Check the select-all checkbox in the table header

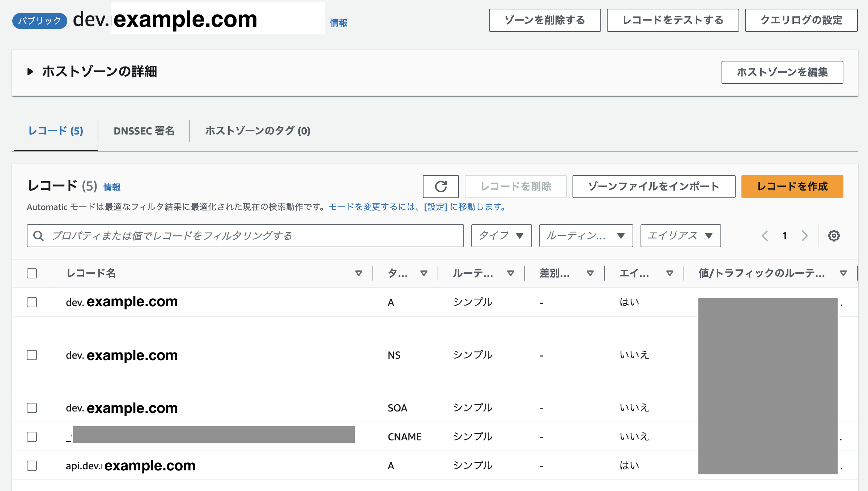(x=32, y=273)
